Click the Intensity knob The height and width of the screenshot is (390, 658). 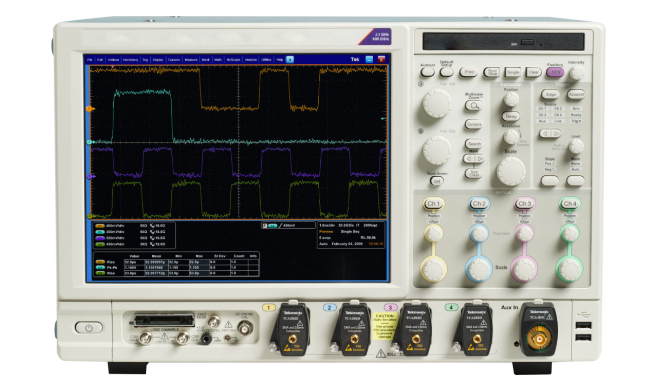(577, 73)
